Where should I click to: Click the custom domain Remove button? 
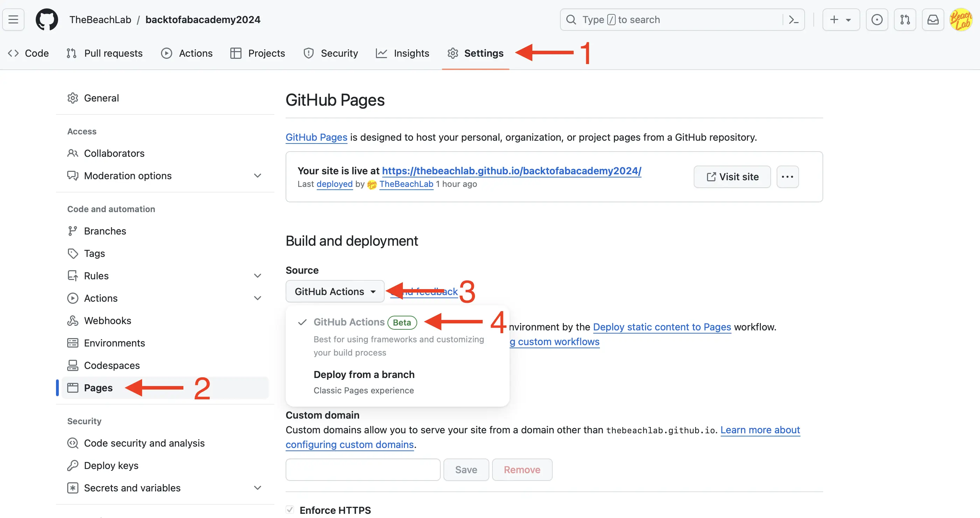click(x=522, y=470)
